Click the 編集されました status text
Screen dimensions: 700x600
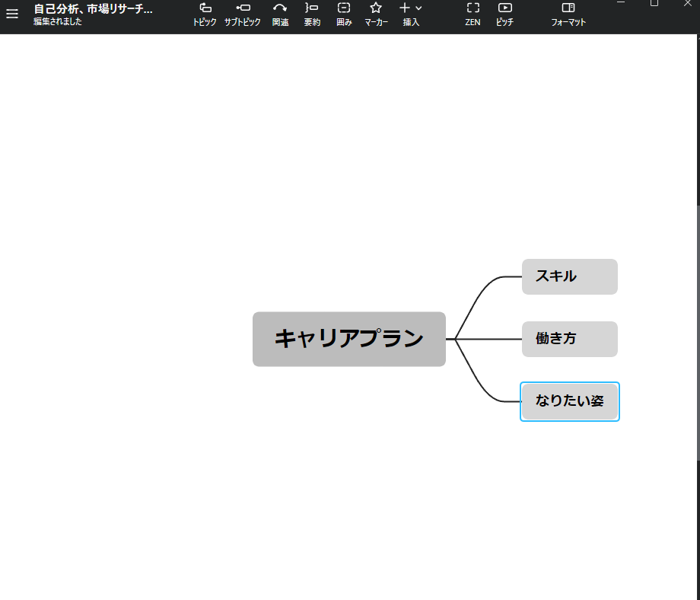(58, 21)
